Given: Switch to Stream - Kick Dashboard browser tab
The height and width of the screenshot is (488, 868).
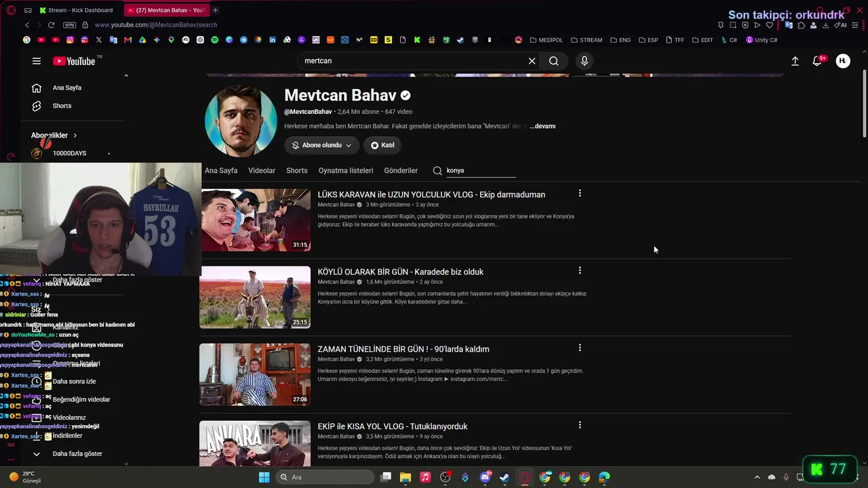Looking at the screenshot, I should pyautogui.click(x=77, y=10).
